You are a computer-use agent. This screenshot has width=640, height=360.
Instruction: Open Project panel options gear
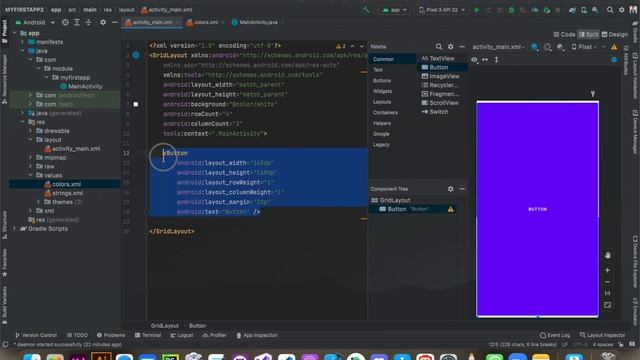(x=103, y=22)
